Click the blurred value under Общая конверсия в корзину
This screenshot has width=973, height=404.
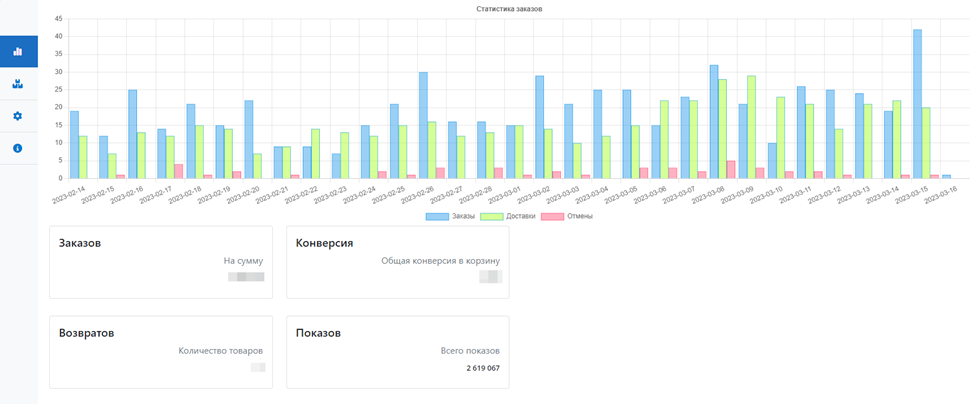coord(490,276)
